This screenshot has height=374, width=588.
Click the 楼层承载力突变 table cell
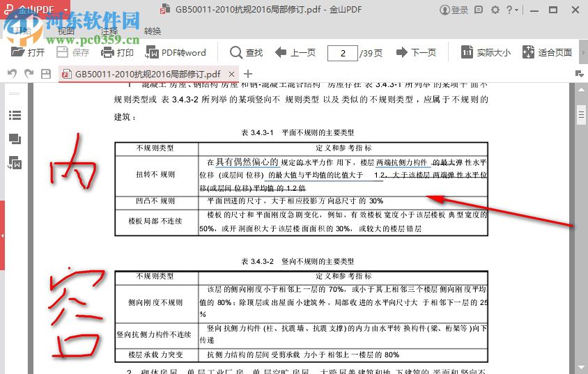click(156, 354)
